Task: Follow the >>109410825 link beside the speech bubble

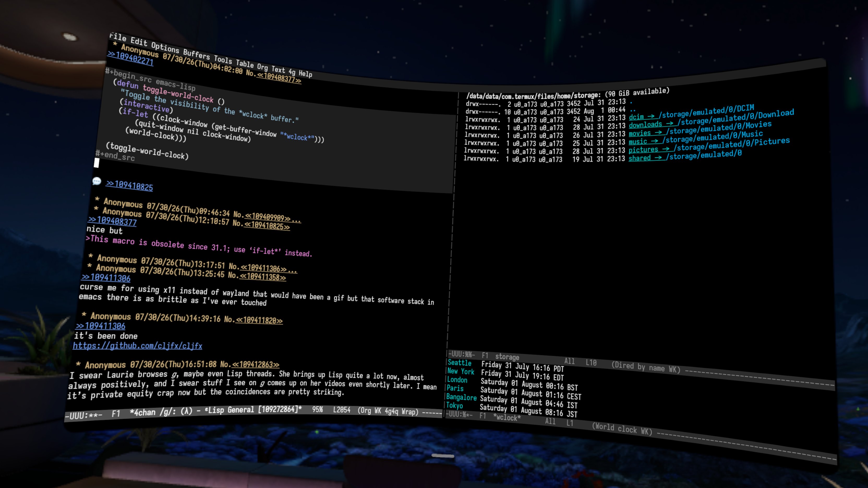Action: pos(129,185)
